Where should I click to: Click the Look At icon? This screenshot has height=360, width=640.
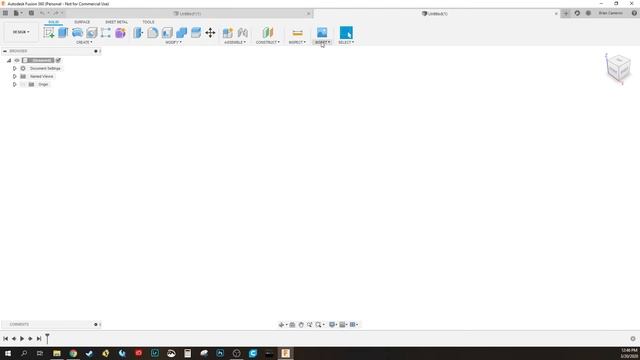(292, 325)
